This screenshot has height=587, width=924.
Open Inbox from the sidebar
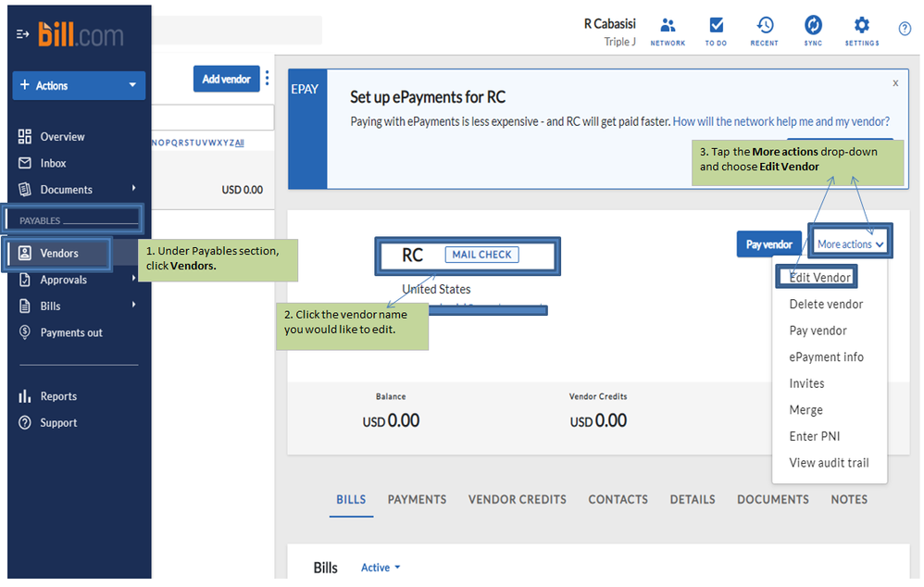click(54, 163)
